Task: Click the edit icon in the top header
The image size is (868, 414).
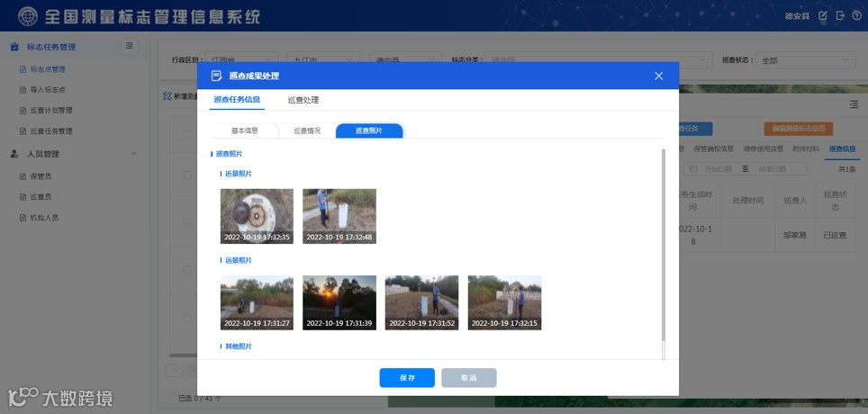Action: click(823, 16)
